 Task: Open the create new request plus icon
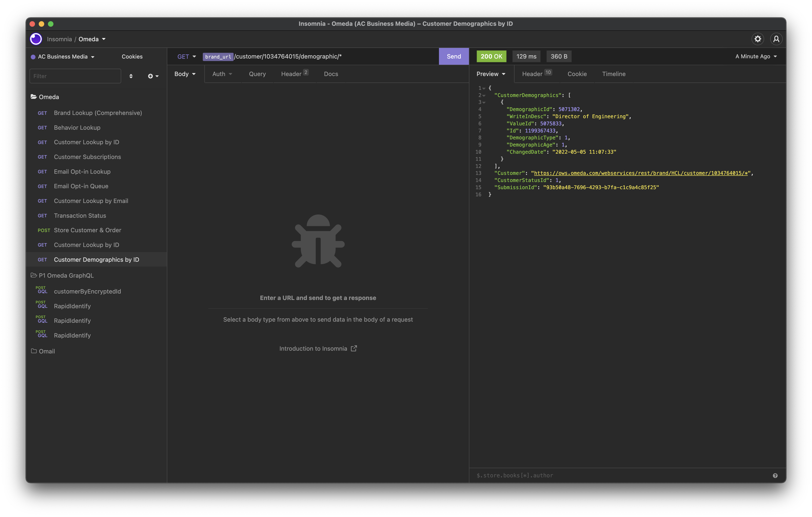tap(153, 76)
